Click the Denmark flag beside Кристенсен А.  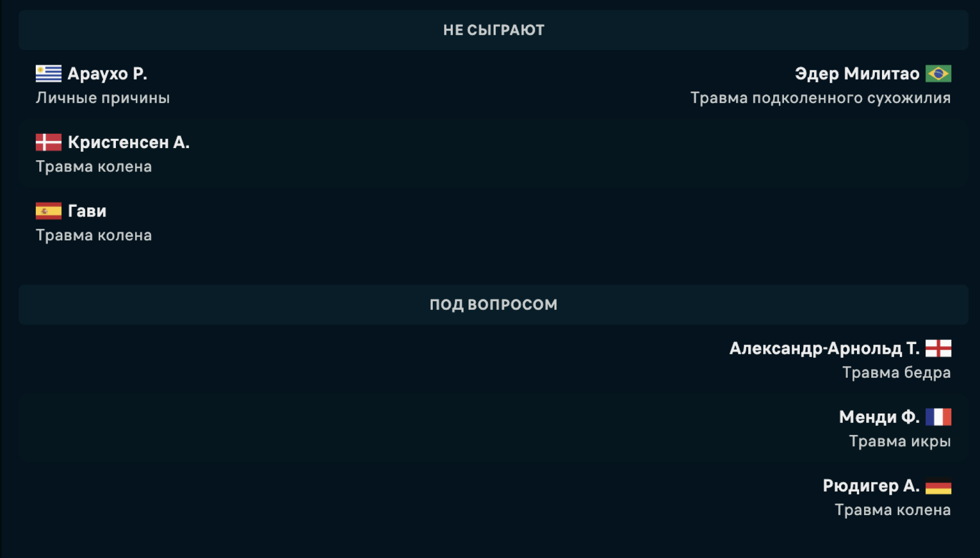(x=48, y=142)
